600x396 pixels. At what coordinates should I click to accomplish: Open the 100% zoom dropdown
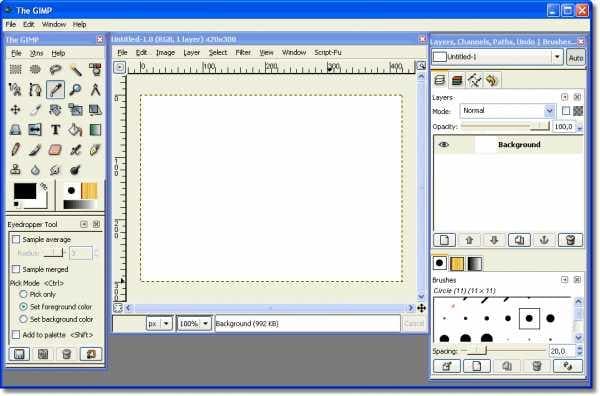tap(194, 324)
